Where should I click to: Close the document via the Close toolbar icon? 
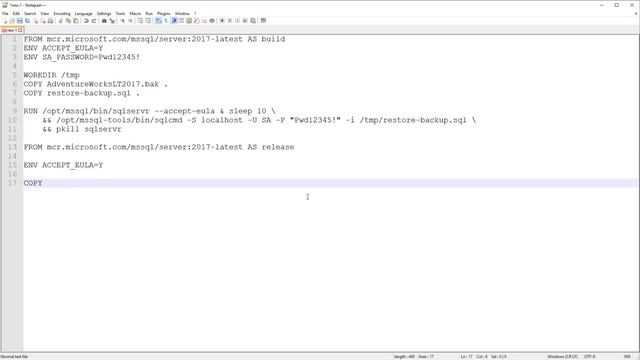point(36,20)
